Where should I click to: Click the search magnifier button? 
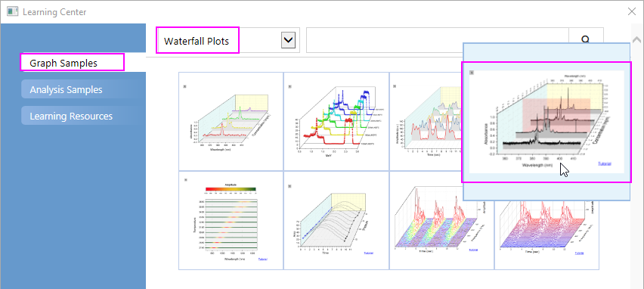point(586,40)
